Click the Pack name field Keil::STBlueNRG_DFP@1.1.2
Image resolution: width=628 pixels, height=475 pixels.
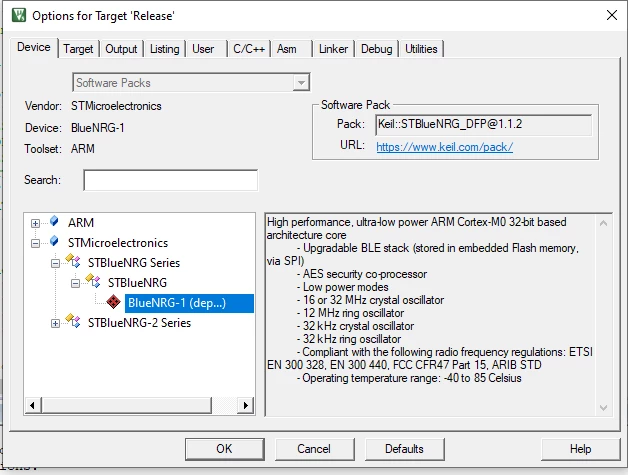(x=483, y=125)
